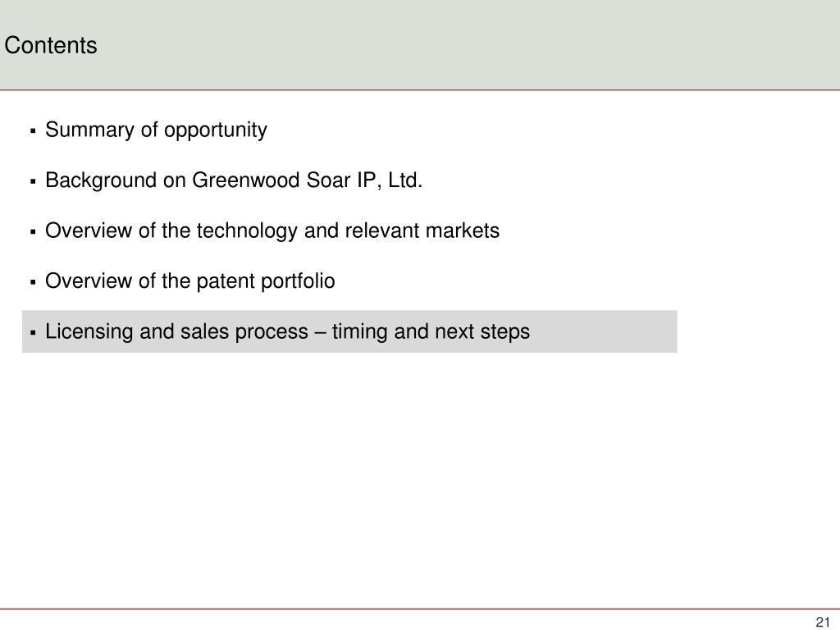Select the Summary of opportunity item
Viewport: 840px width, 630px height.
click(156, 130)
